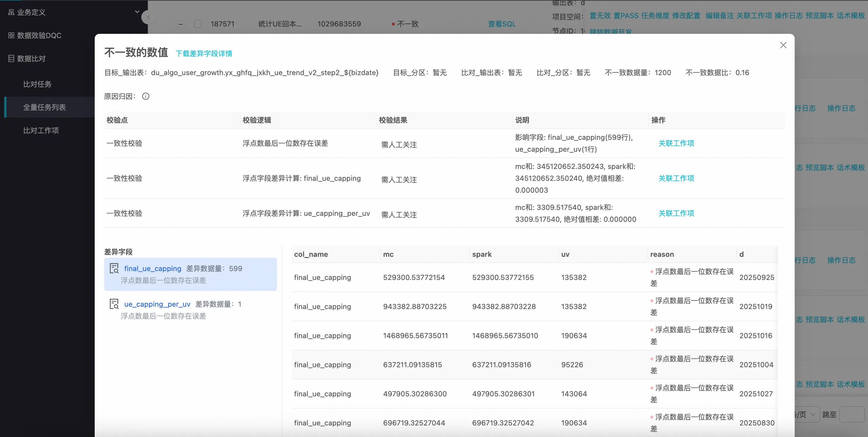Click the info icon next to 原因归因
The height and width of the screenshot is (437, 868).
(x=145, y=96)
